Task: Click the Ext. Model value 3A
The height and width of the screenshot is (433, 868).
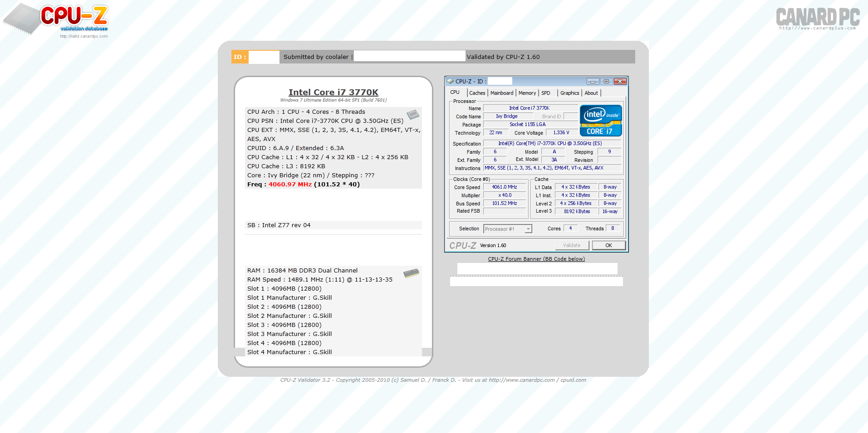Action: tap(554, 160)
